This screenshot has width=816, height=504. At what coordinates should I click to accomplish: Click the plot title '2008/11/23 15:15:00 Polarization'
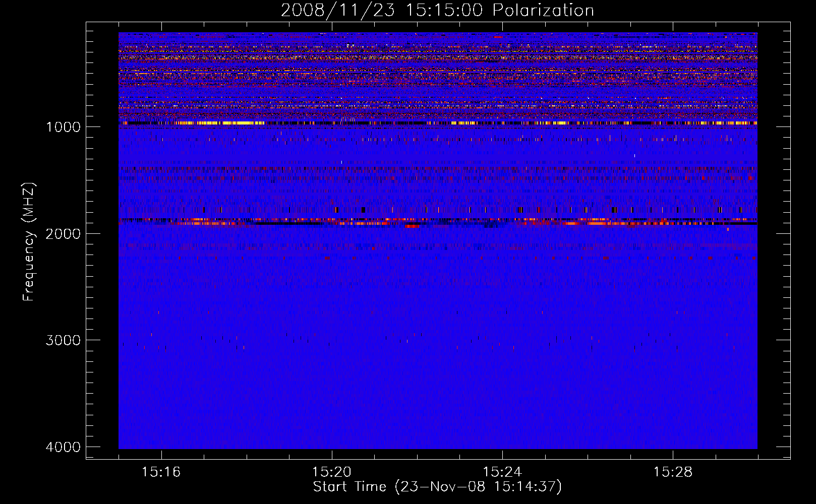click(437, 10)
